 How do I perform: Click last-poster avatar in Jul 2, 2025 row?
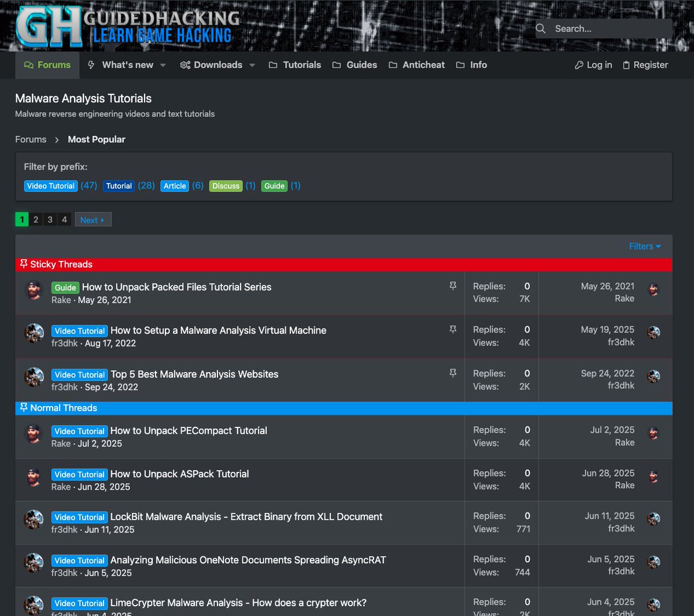pos(654,433)
